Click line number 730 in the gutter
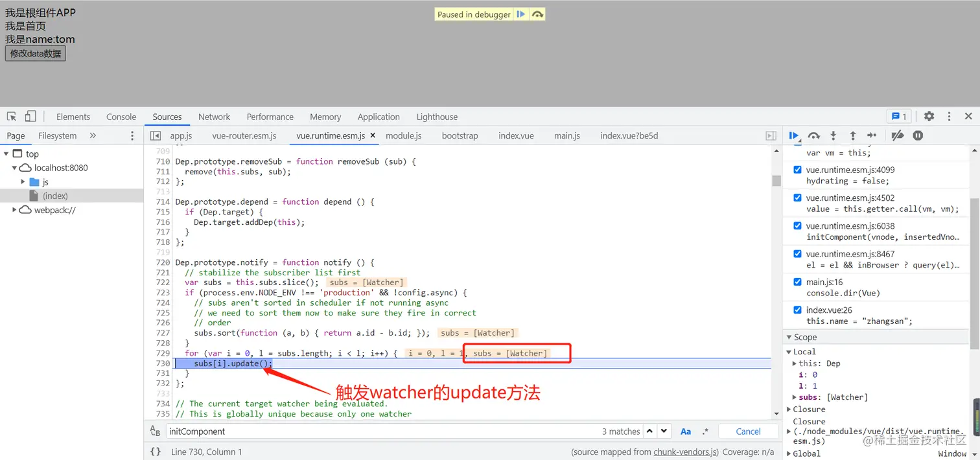This screenshot has height=460, width=980. (x=163, y=363)
